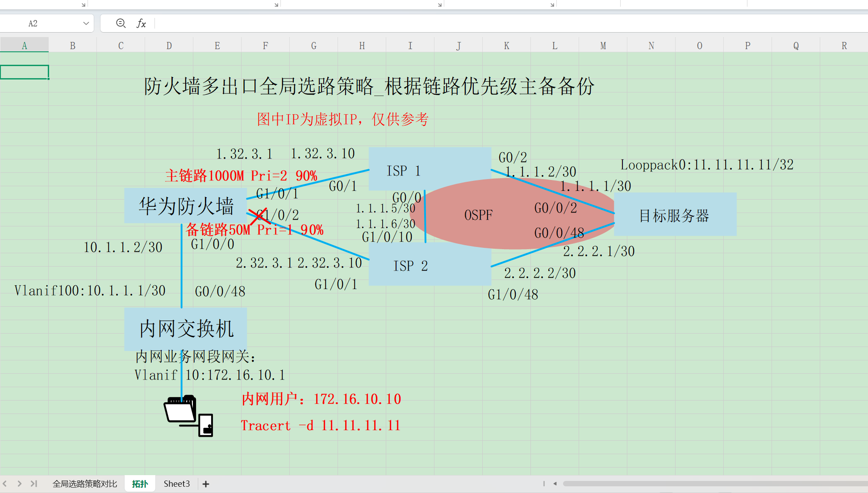Click into the formula bar input
Screen dimensions: 868x493
point(491,23)
